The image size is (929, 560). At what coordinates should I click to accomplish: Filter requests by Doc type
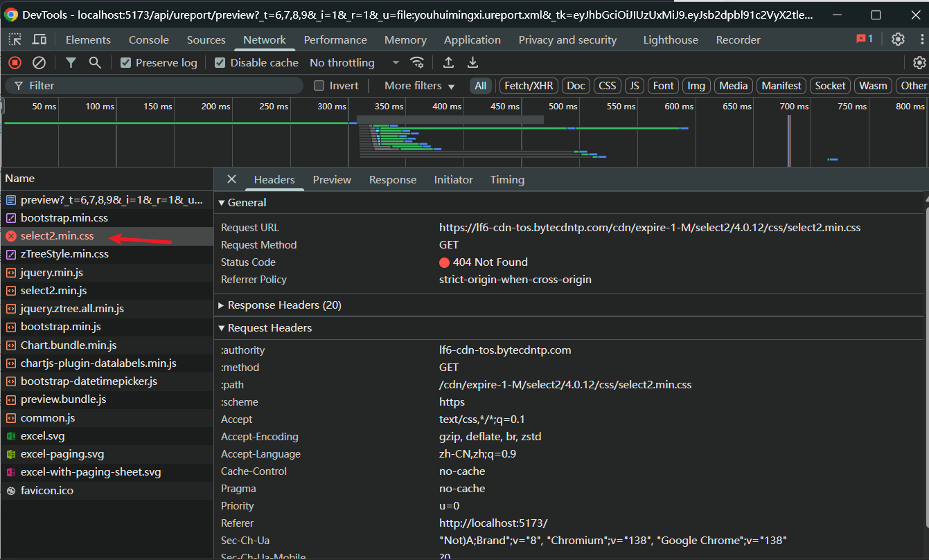coord(576,86)
